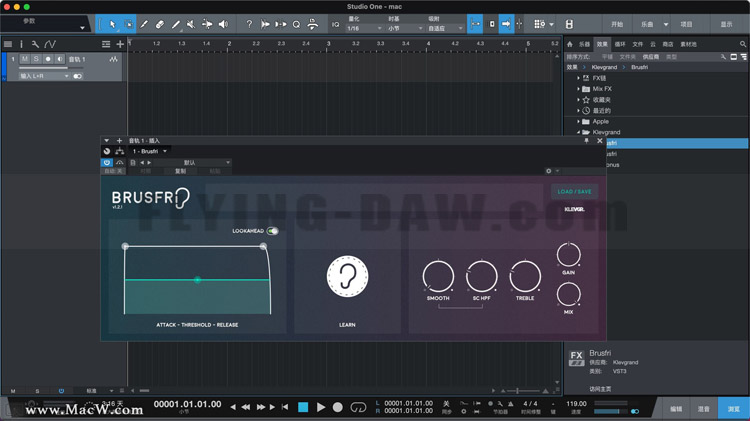Show automation curve icon
Image resolution: width=750 pixels, height=421 pixels.
[x=50, y=44]
